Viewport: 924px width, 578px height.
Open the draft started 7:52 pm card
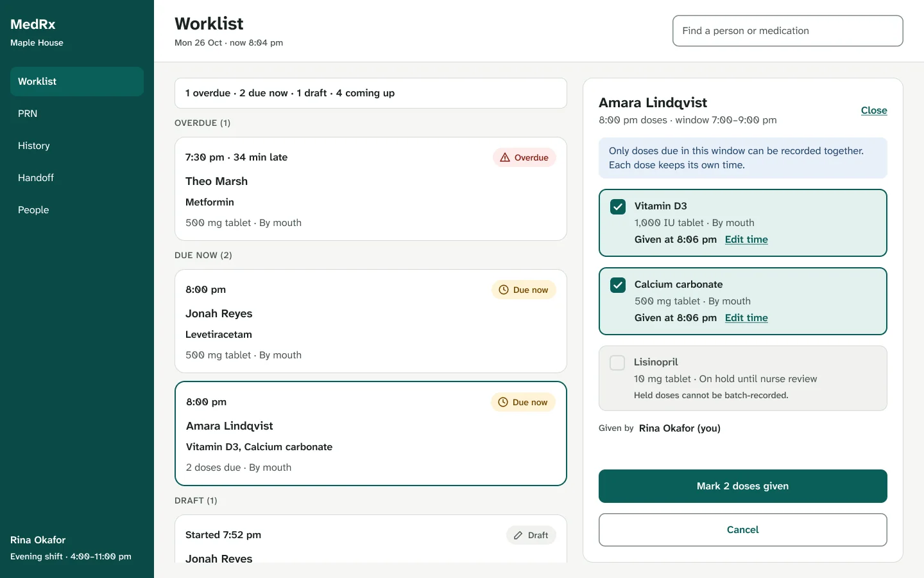(x=371, y=539)
